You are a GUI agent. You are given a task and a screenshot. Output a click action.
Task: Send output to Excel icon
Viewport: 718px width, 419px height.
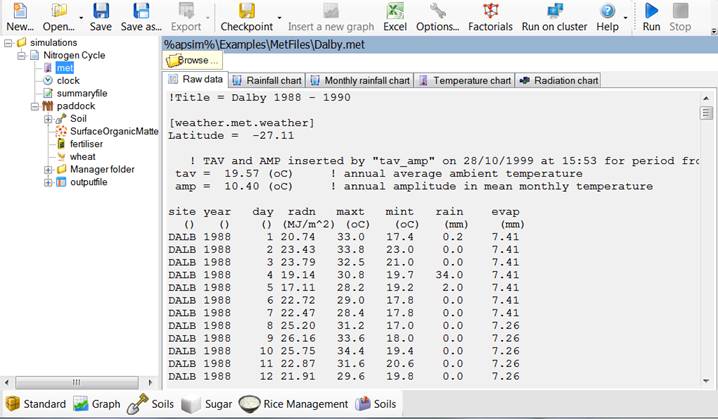pos(395,17)
